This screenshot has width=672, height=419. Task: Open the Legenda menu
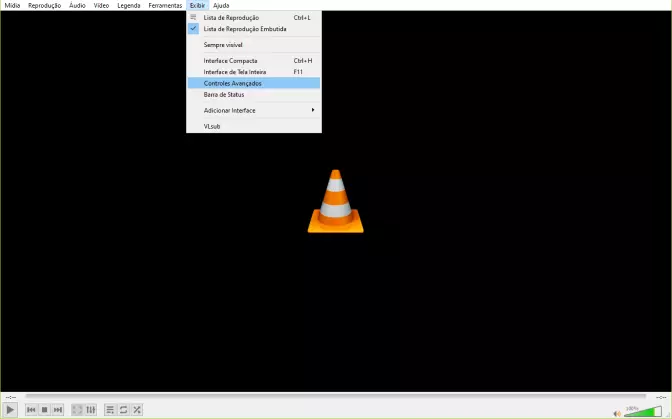click(129, 5)
